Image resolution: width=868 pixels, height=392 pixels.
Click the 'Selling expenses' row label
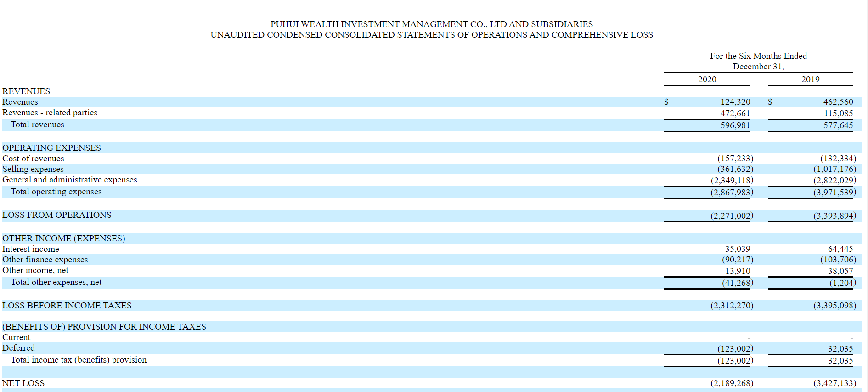click(33, 169)
